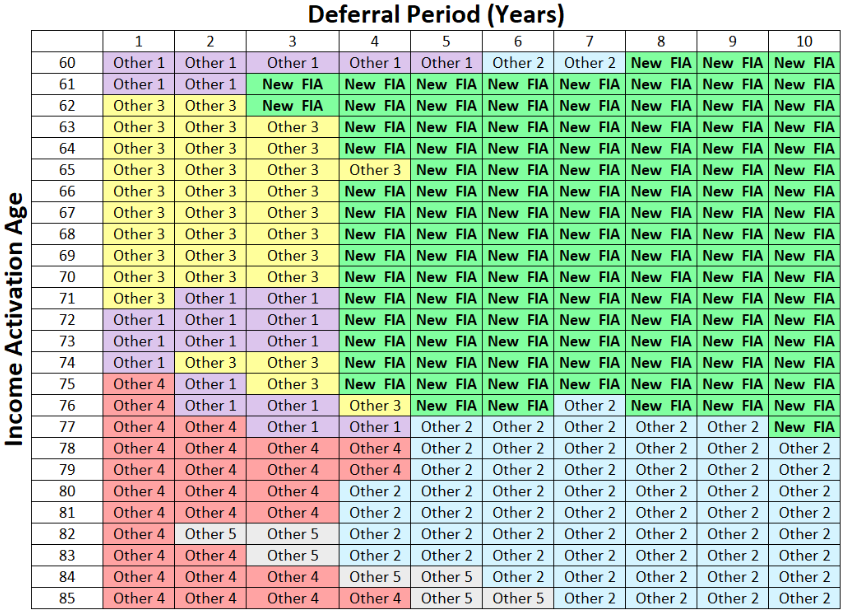Click 'Other 1' in row 60, column 5

pyautogui.click(x=446, y=63)
